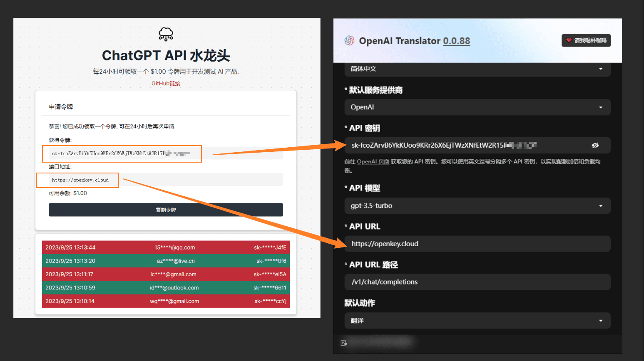The height and width of the screenshot is (361, 644).
Task: Click the ChatGPT API cloud logo icon
Action: [166, 34]
